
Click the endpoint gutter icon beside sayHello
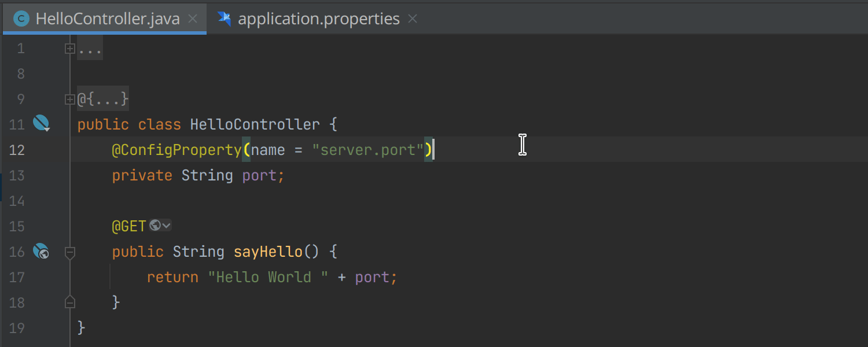(x=41, y=252)
